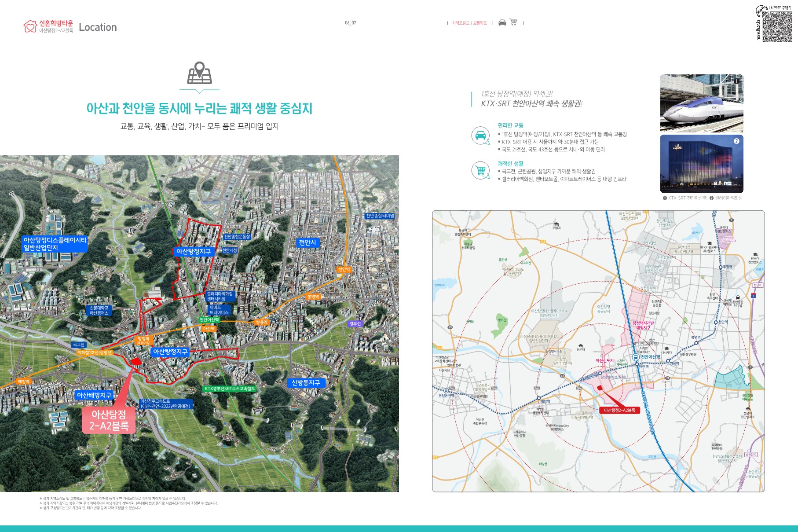The height and width of the screenshot is (532, 798).
Task: Click the green 천안아산역 label on the aerial map
Action: [209, 320]
